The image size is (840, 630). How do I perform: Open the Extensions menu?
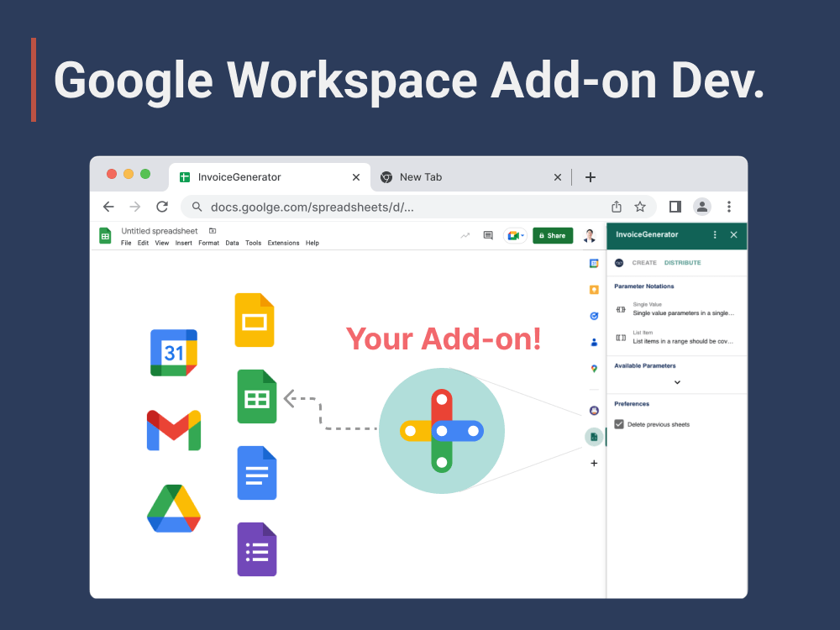(283, 242)
